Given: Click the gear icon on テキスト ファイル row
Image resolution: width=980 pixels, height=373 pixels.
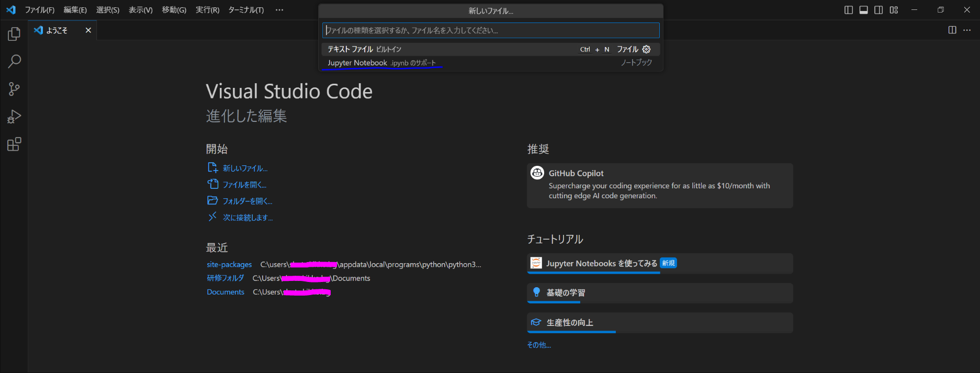Looking at the screenshot, I should pyautogui.click(x=647, y=49).
